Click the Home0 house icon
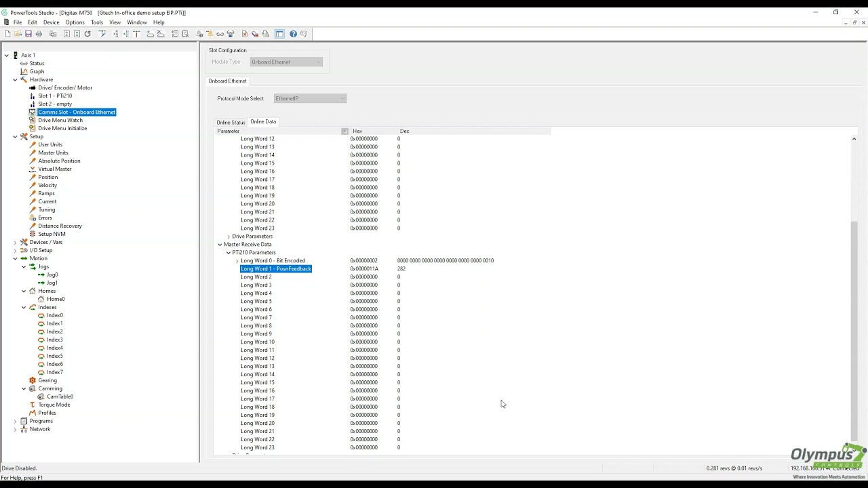This screenshot has width=868, height=488. 41,300
